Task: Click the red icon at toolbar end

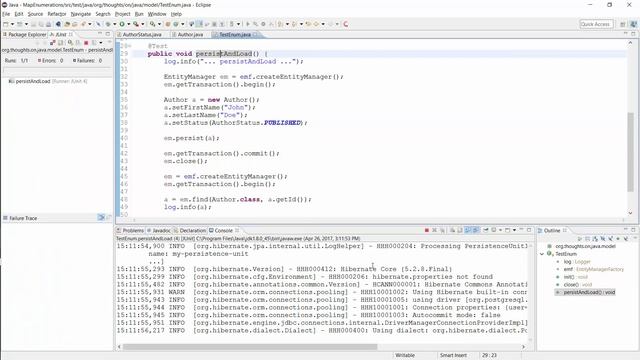Action: tap(346, 24)
